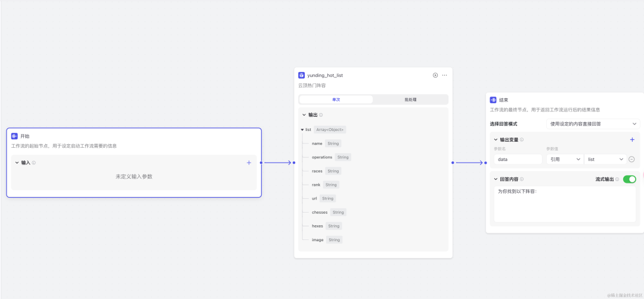The height and width of the screenshot is (299, 644).
Task: Collapse the list Array<Object> tree item
Action: pyautogui.click(x=302, y=129)
